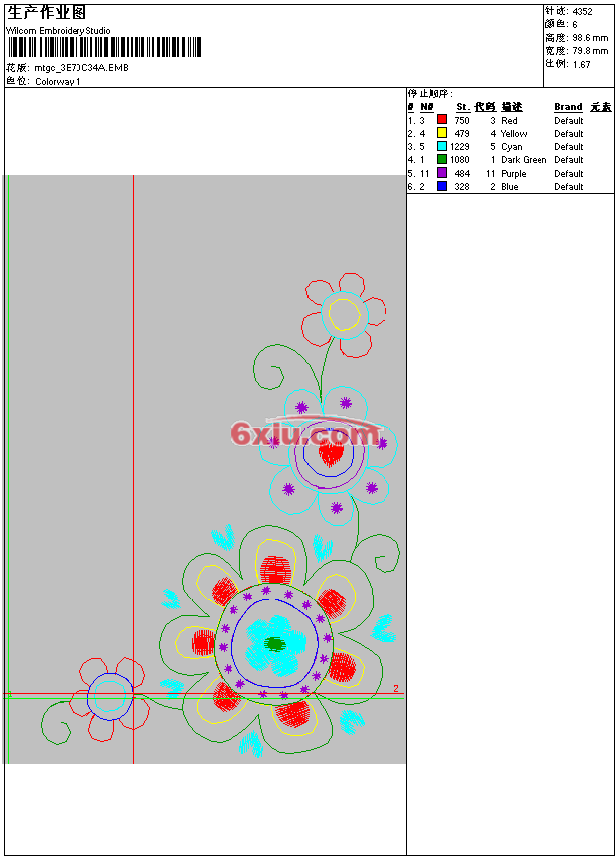Click stitch count 479 in Yellow row
Viewport: 616px width, 856px height.
coord(462,134)
